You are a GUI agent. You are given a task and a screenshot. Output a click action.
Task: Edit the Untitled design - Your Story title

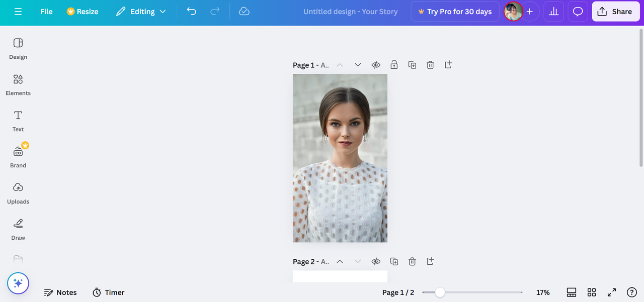coord(350,12)
